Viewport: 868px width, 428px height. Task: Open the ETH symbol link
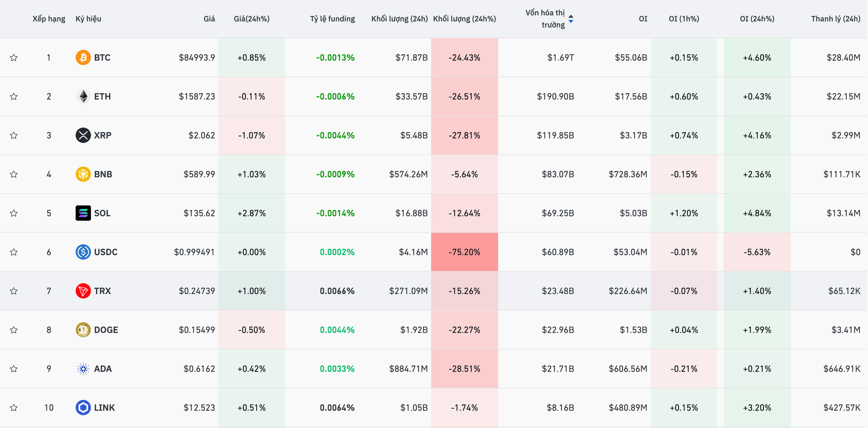[102, 96]
